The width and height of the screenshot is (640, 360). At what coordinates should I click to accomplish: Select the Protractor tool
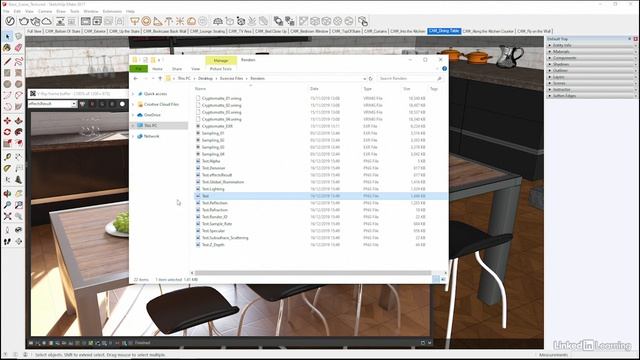(7, 168)
